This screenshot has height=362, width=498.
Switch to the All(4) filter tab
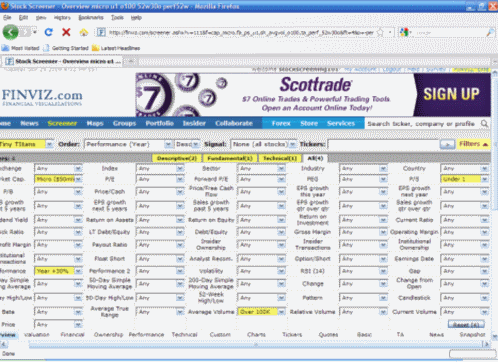(x=315, y=158)
